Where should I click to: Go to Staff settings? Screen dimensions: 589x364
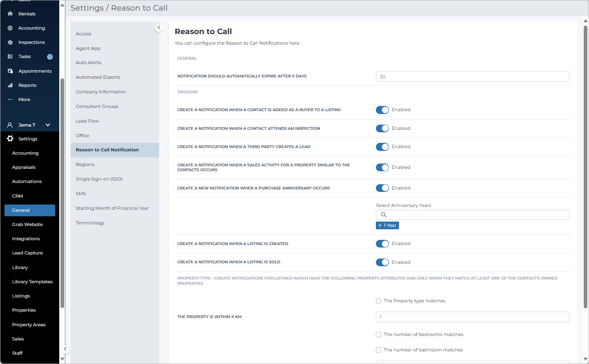click(x=17, y=353)
